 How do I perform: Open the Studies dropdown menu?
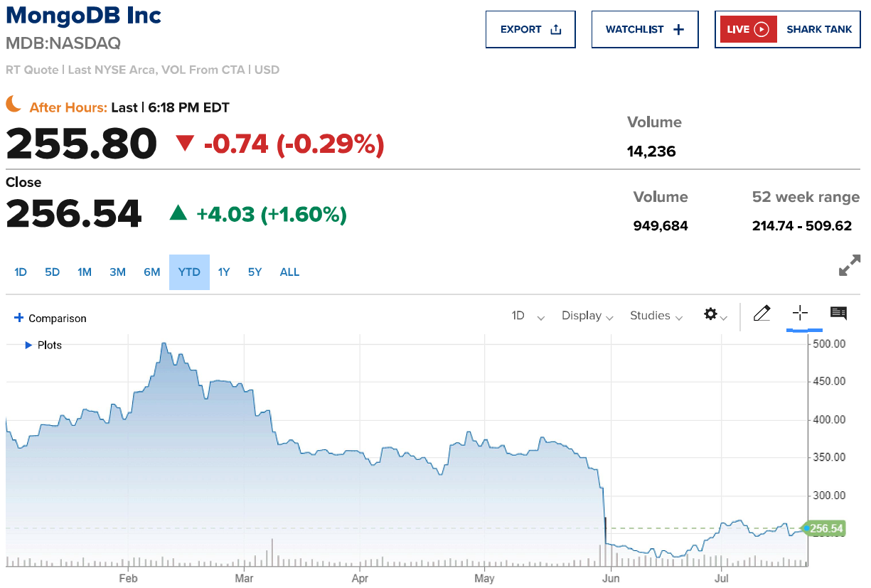[656, 316]
